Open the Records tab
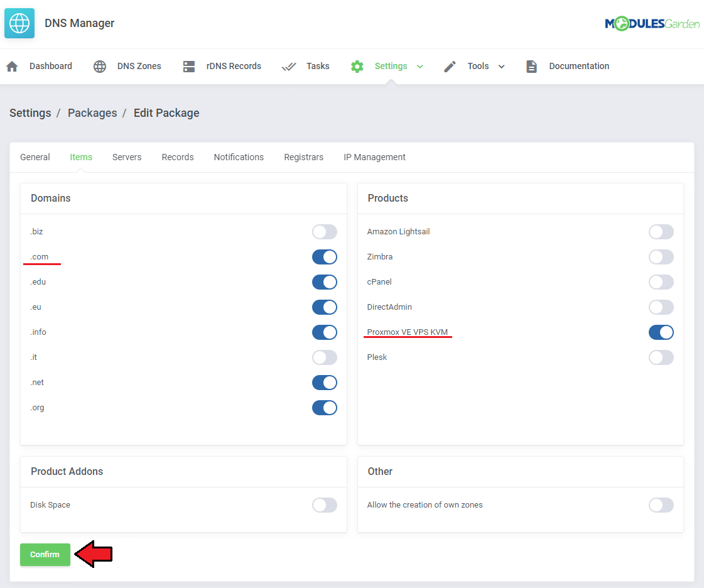This screenshot has height=588, width=704. click(178, 157)
